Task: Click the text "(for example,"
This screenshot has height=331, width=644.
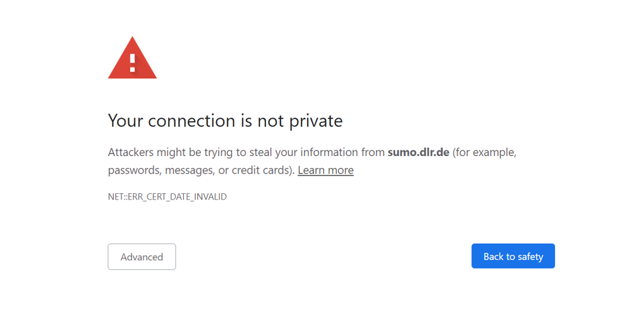Action: tap(485, 152)
